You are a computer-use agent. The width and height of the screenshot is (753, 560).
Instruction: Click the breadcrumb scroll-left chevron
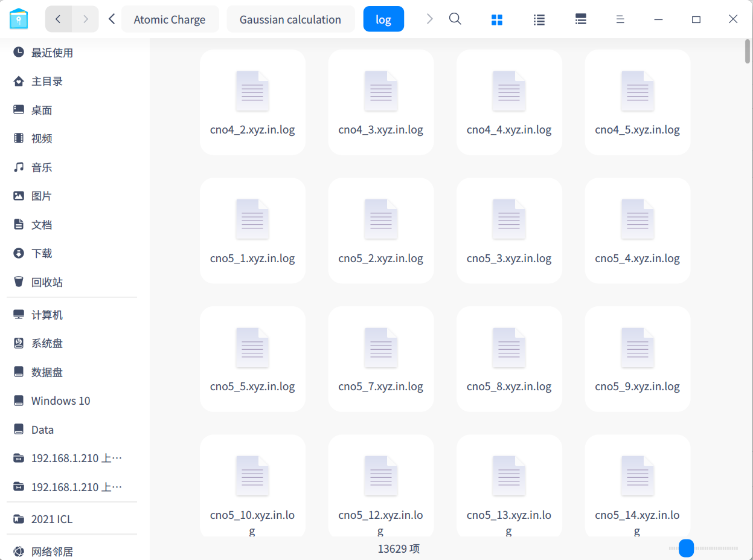pyautogui.click(x=112, y=19)
